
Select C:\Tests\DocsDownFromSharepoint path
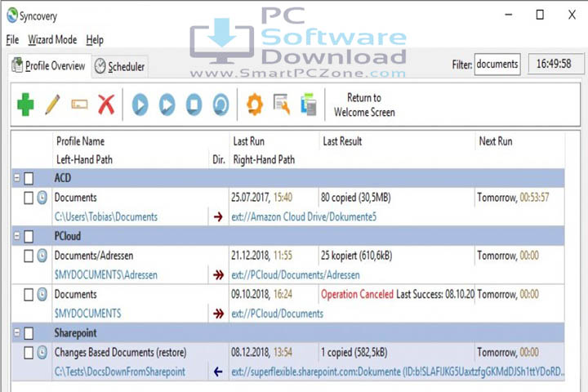pos(120,372)
